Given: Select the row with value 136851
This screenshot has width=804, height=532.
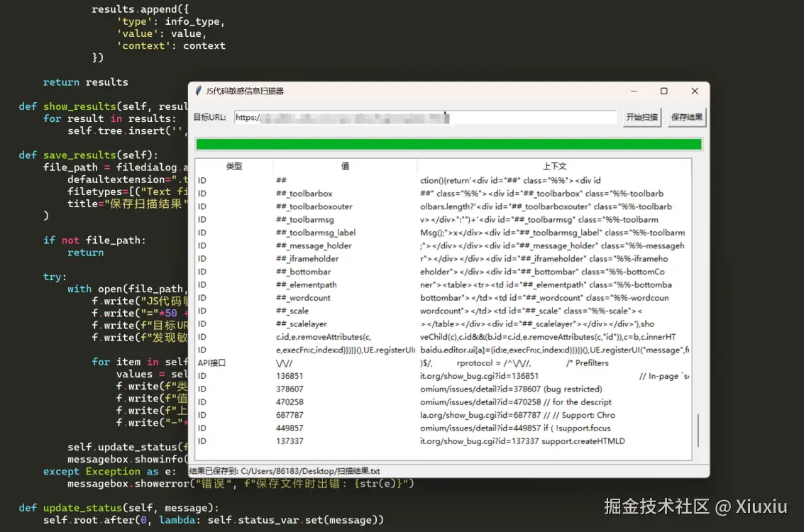Looking at the screenshot, I should 444,376.
